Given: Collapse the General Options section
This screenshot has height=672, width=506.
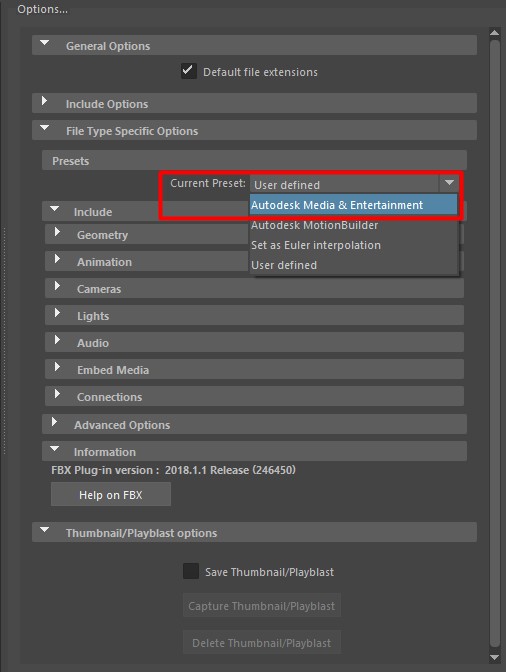Looking at the screenshot, I should [44, 43].
